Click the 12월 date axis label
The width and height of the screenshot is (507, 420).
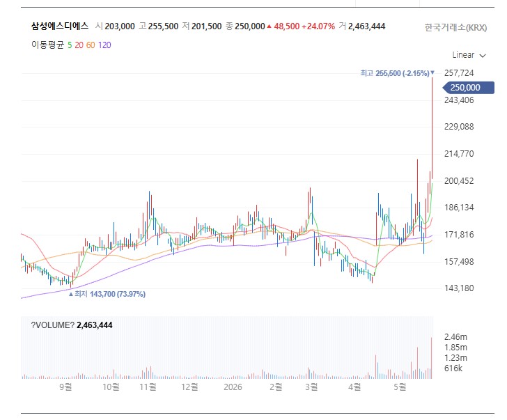189,387
